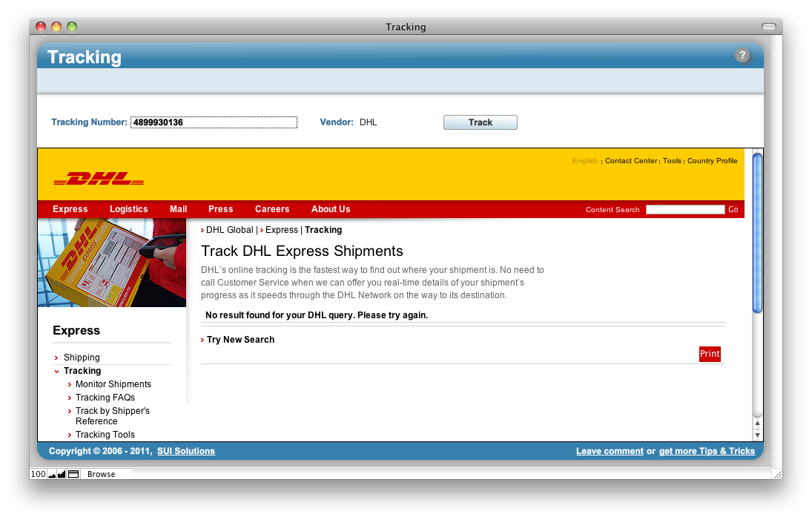The width and height of the screenshot is (812, 520).
Task: Open the Careers menu item
Action: (x=272, y=209)
